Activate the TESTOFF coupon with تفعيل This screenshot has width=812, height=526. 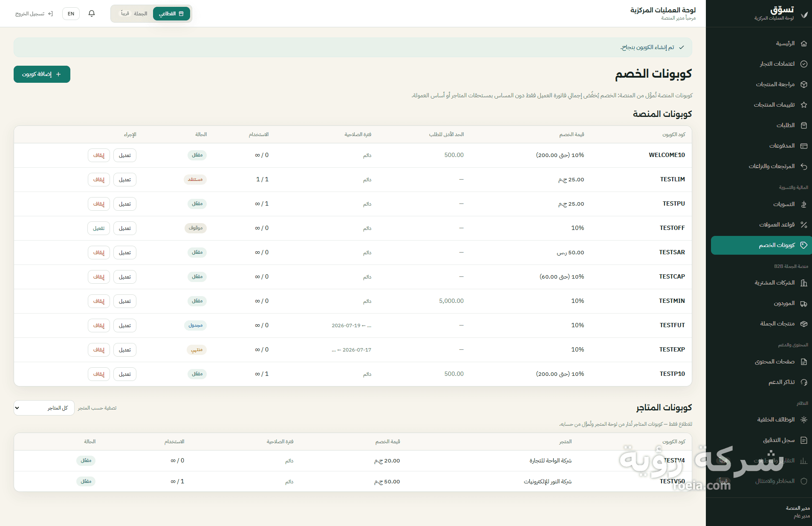99,228
